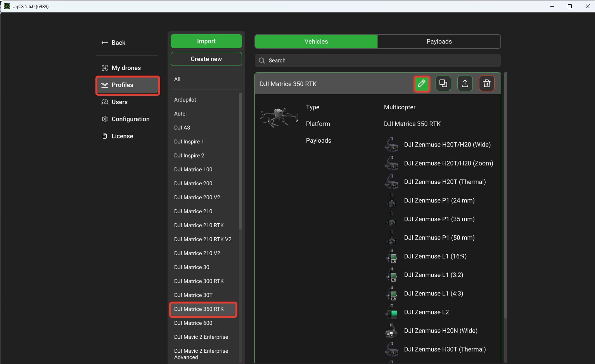Viewport: 595px width, 364px height.
Task: Click the Matrice 350 RTK drone thumbnail
Action: [x=279, y=117]
